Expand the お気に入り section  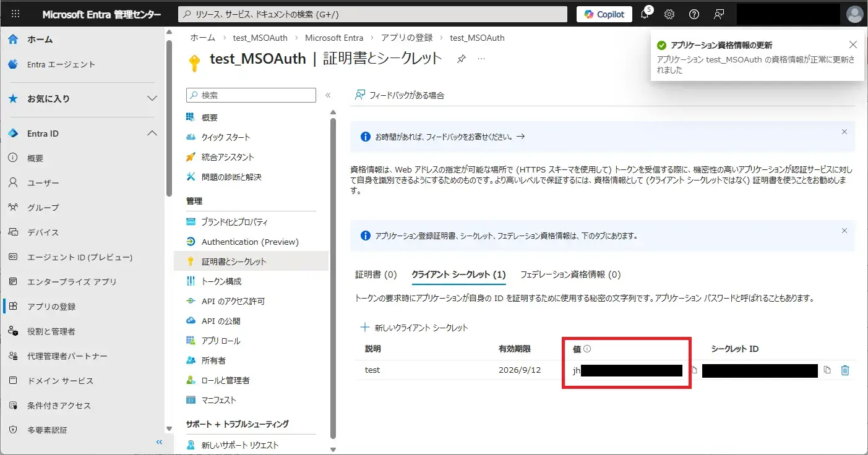(x=152, y=98)
